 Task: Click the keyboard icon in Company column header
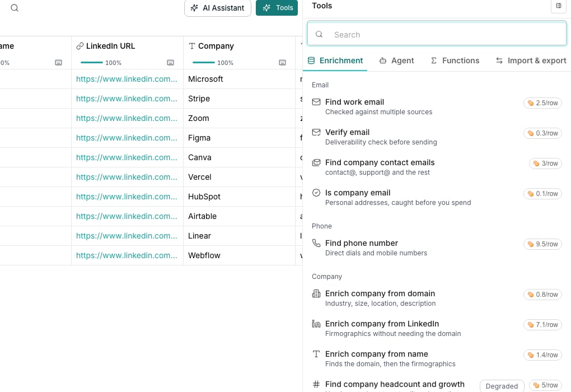(x=282, y=63)
